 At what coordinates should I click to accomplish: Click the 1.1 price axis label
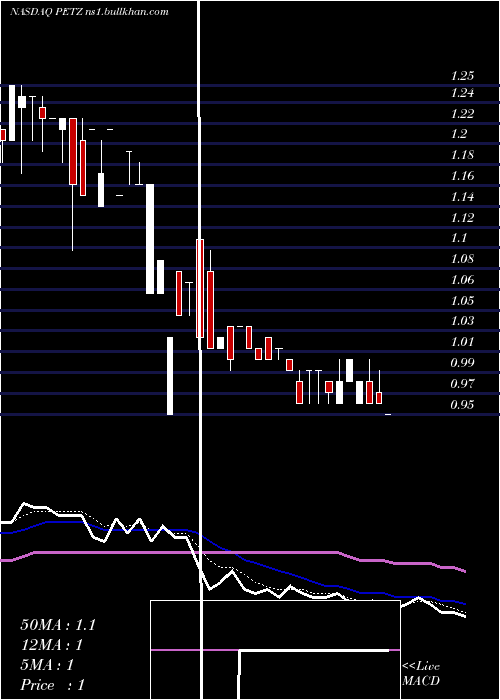tap(459, 238)
